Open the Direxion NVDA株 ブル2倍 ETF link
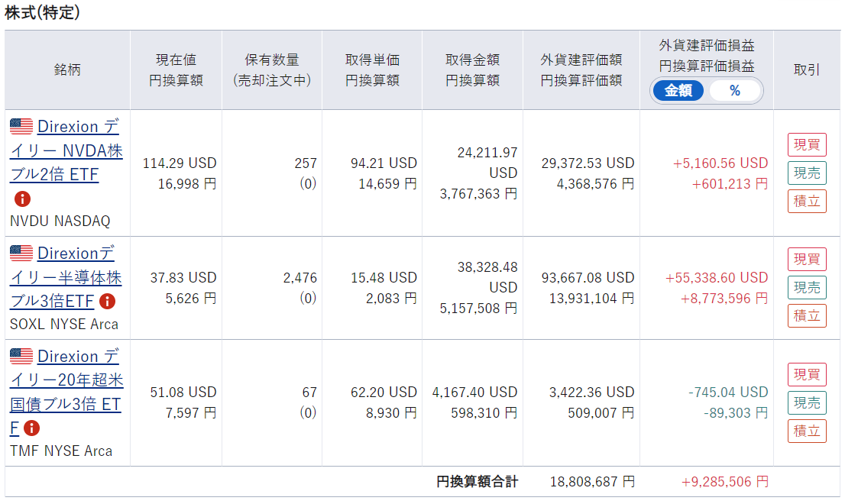Image resolution: width=845 pixels, height=504 pixels. tap(66, 150)
